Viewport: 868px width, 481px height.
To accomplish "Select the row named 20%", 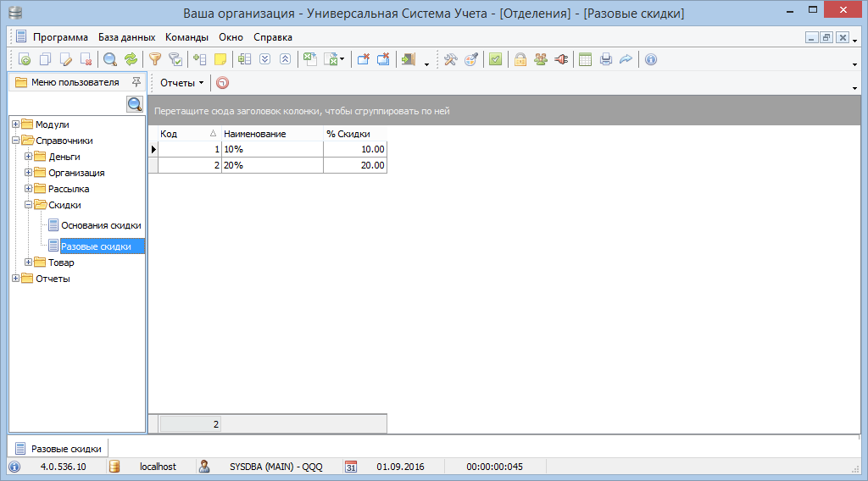I will point(271,165).
